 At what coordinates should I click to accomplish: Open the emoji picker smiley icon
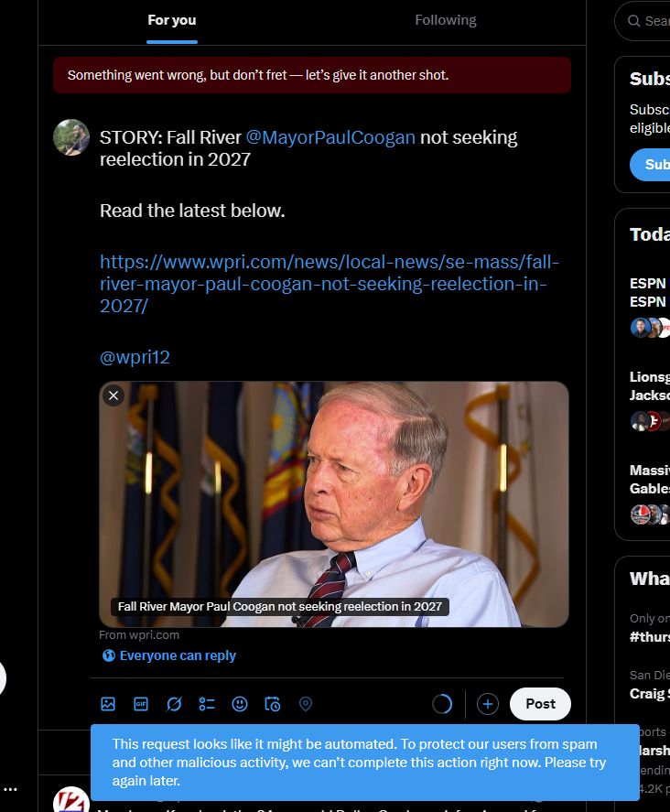point(240,704)
